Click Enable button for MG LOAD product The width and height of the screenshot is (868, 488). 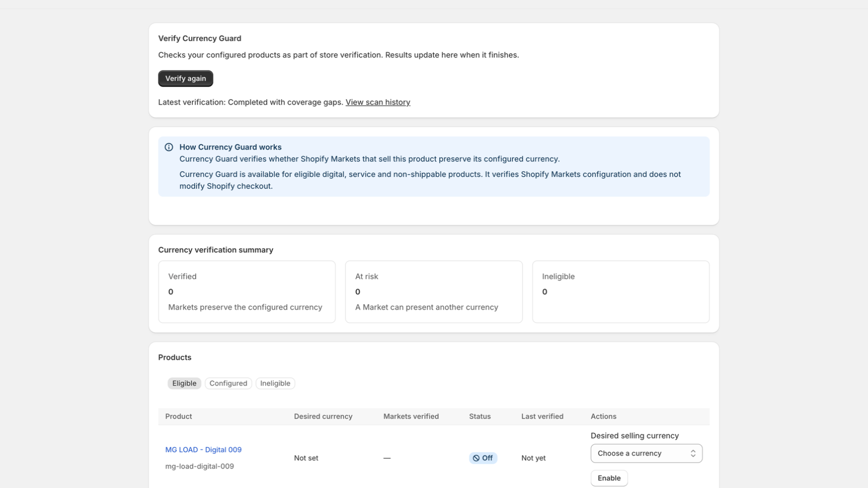coord(609,478)
